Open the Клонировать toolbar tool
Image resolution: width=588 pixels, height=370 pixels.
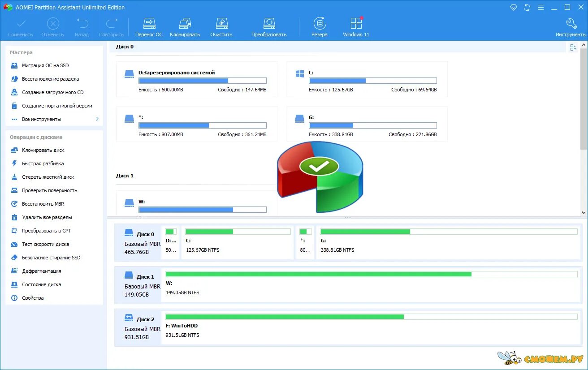tap(185, 26)
